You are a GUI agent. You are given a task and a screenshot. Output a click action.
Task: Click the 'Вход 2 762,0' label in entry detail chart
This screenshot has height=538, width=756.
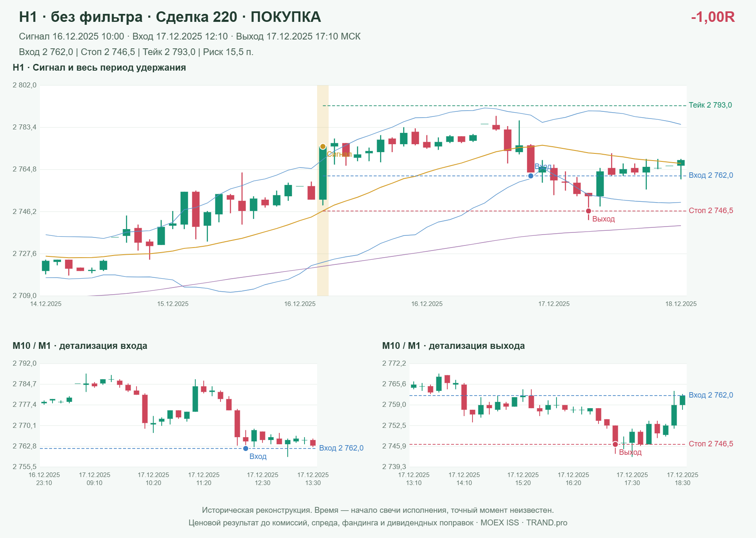pos(341,448)
